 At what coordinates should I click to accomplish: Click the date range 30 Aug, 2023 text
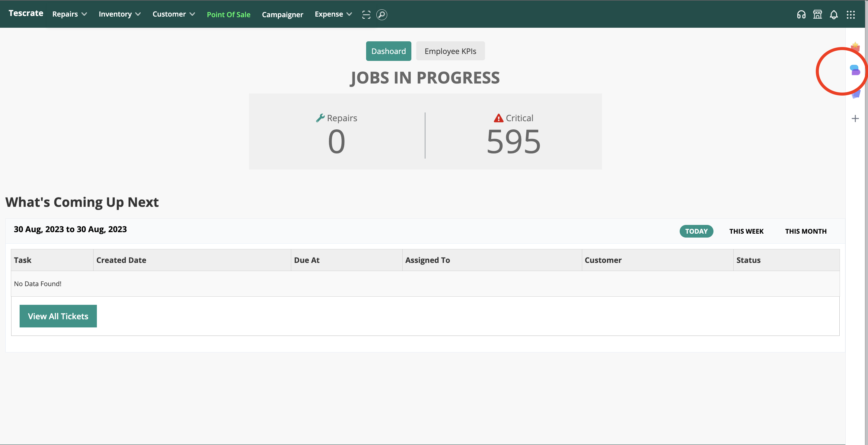pos(70,229)
